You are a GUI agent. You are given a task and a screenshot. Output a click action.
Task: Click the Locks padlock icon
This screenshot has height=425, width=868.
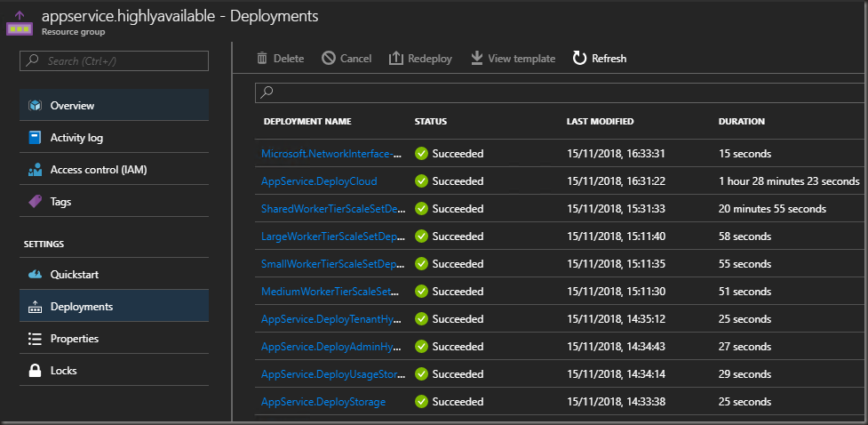pos(36,371)
